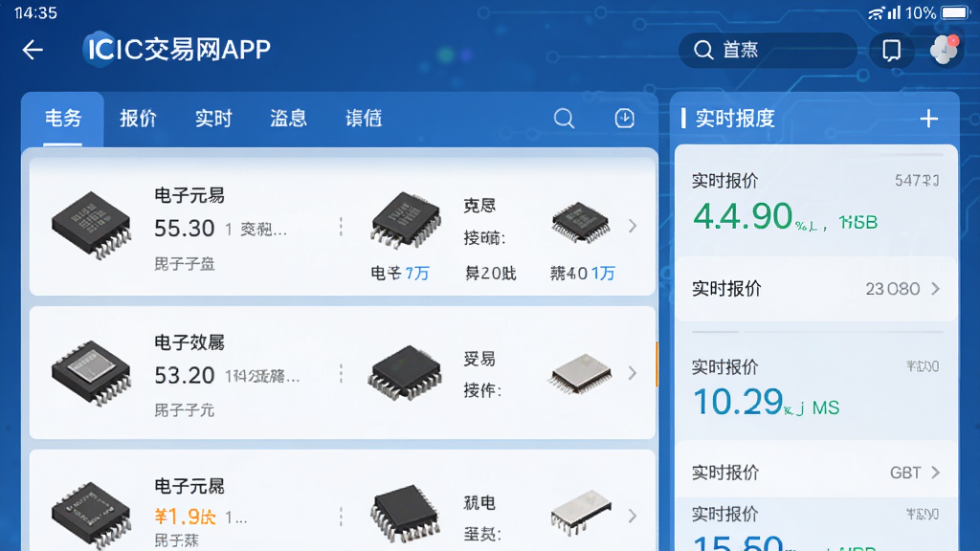Click the 电子效属 chip thumbnail
The image size is (980, 551).
tap(92, 374)
